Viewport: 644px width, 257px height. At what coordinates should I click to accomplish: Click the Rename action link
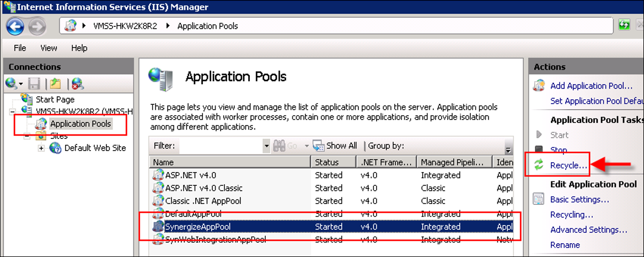click(565, 245)
